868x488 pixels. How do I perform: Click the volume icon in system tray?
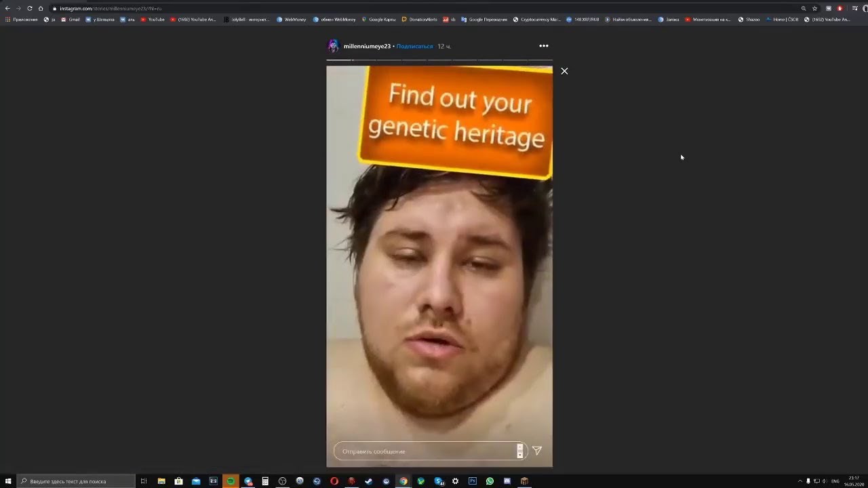pos(824,481)
